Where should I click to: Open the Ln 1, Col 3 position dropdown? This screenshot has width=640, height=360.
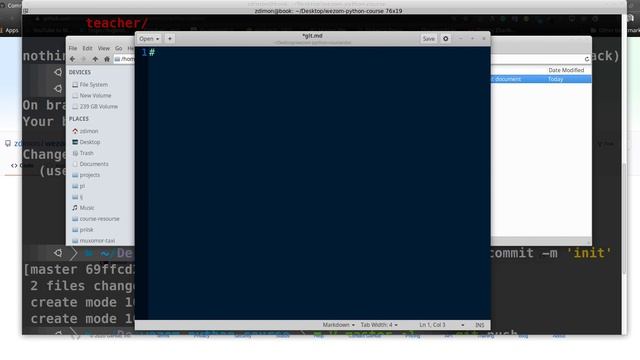pyautogui.click(x=442, y=325)
